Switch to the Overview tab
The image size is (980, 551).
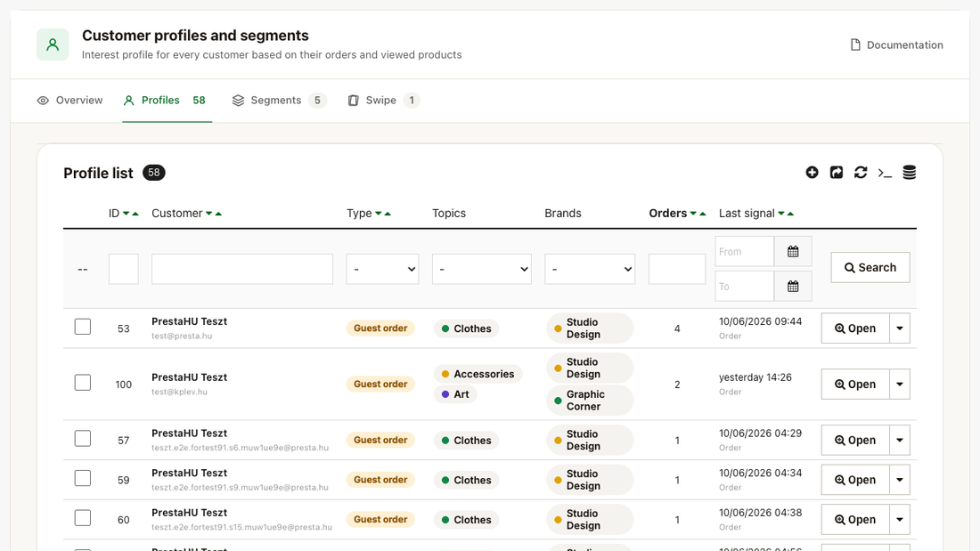pos(70,100)
